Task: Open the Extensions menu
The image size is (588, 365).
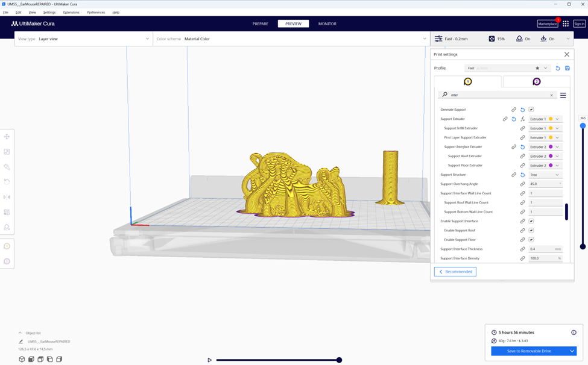Action: coord(71,12)
